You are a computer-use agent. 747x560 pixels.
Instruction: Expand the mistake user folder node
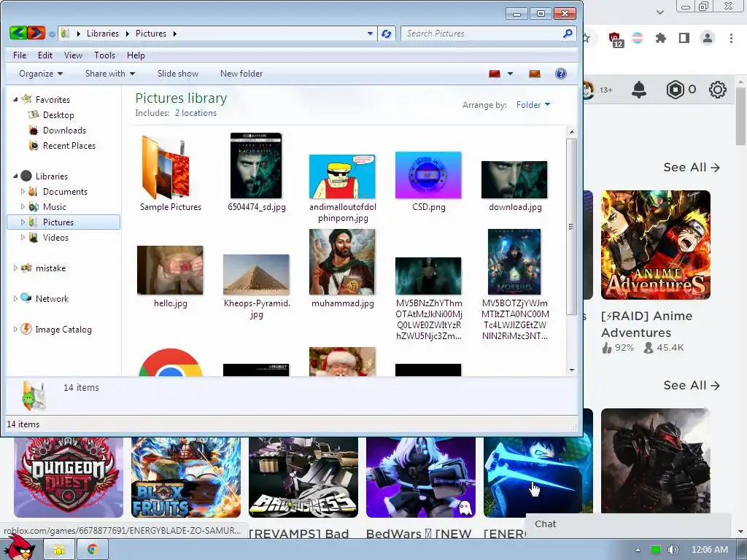15,268
